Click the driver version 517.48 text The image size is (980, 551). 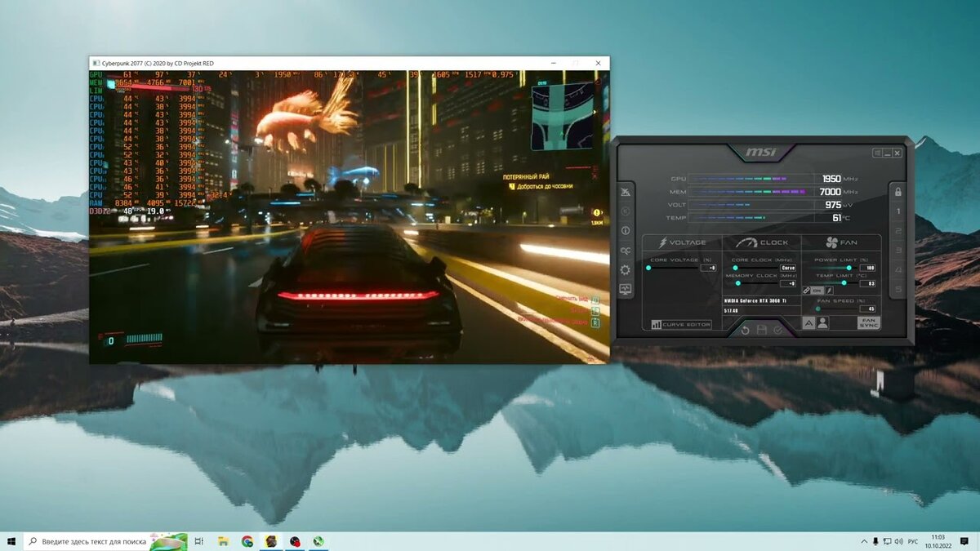731,311
